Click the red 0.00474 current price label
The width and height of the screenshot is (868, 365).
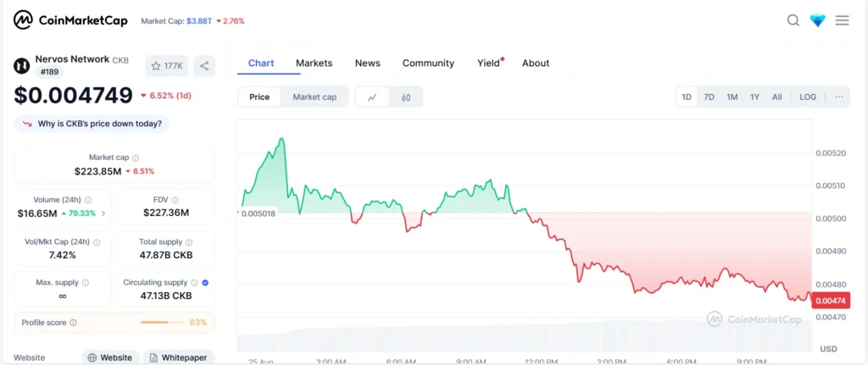[x=829, y=301]
